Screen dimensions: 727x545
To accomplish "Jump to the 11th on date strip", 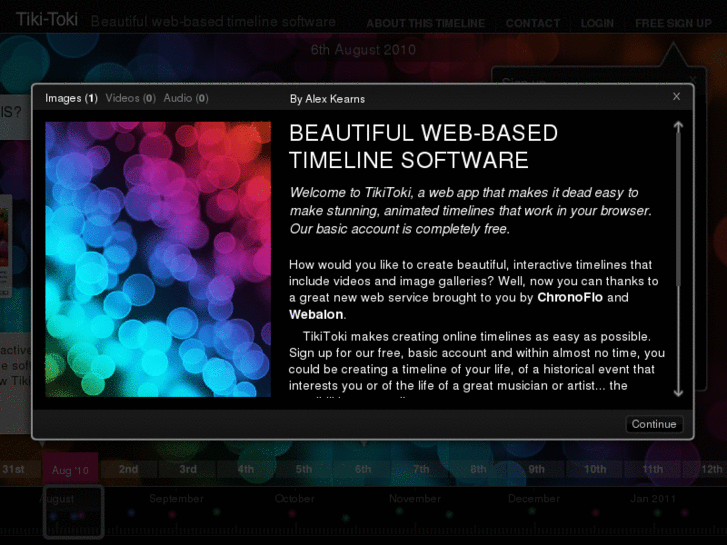I will pos(652,469).
